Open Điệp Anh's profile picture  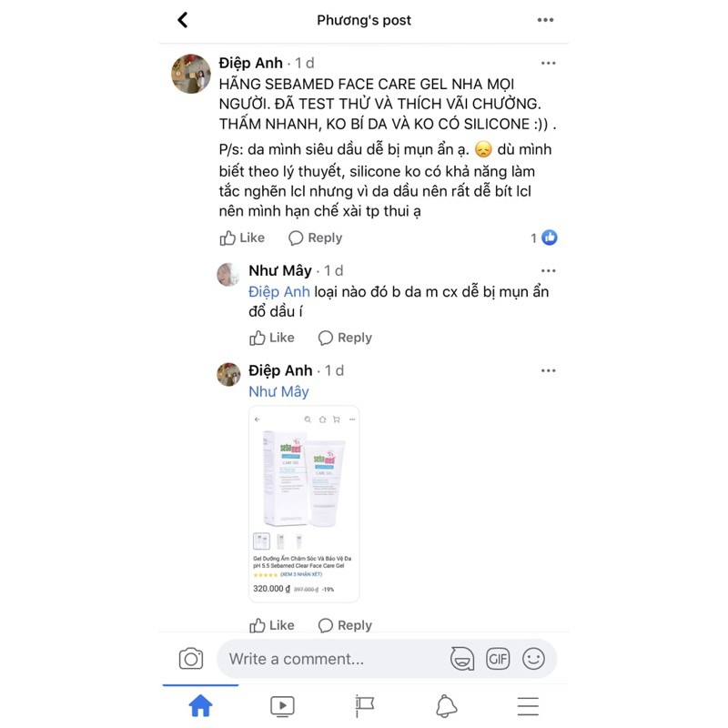pyautogui.click(x=191, y=74)
